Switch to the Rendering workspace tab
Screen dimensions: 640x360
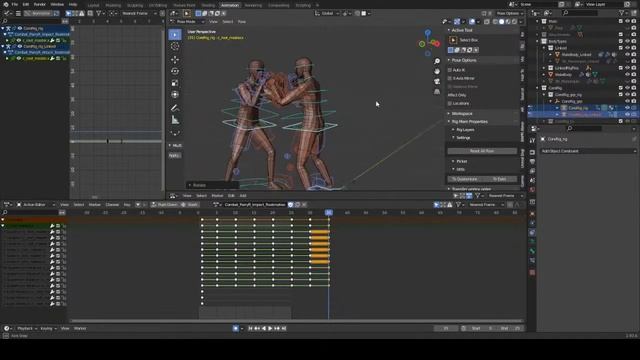tap(253, 5)
